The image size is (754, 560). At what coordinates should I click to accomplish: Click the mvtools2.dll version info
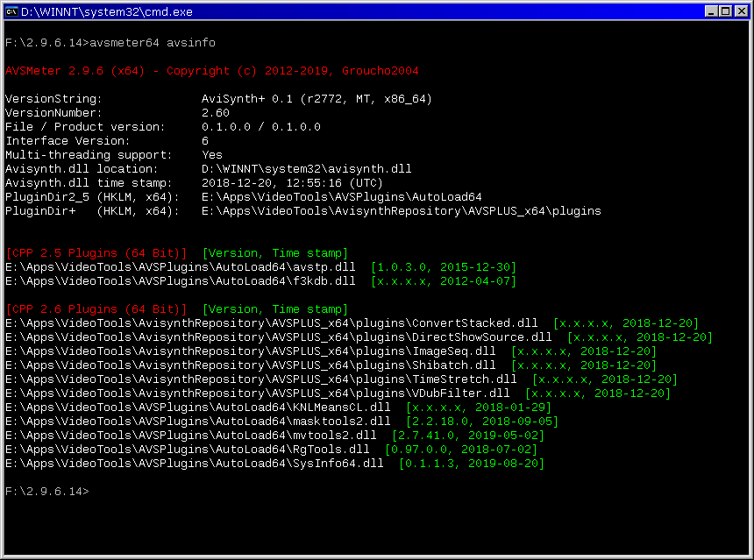pos(467,436)
